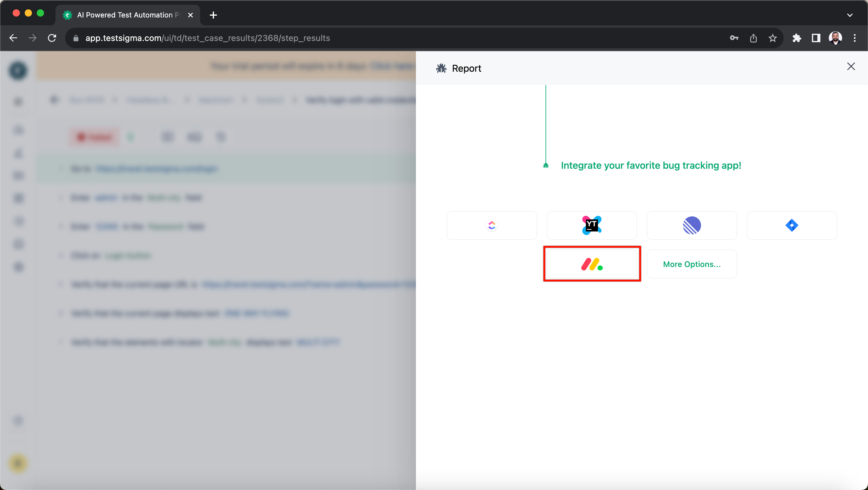Open the browser extensions menu
The width and height of the screenshot is (868, 490).
point(797,38)
